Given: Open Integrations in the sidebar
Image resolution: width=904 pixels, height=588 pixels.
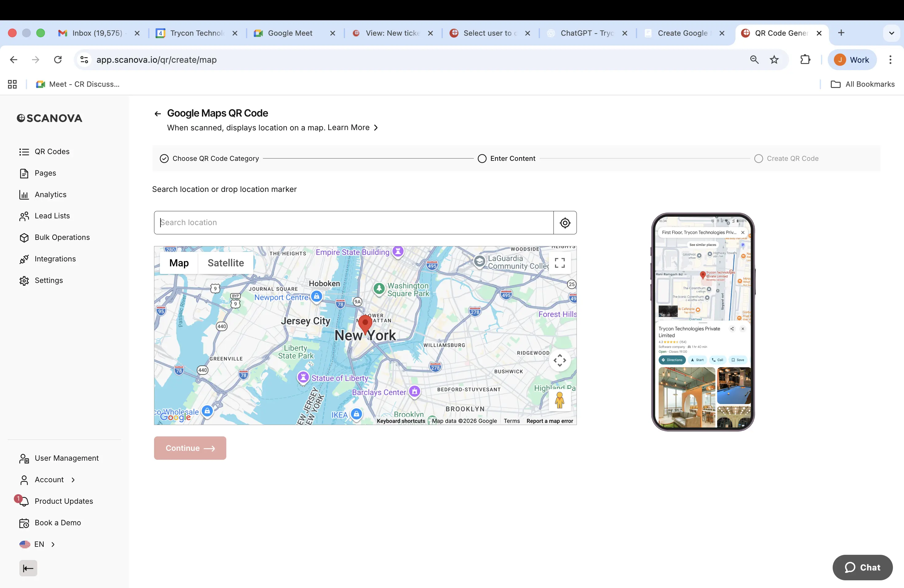Looking at the screenshot, I should (47, 259).
